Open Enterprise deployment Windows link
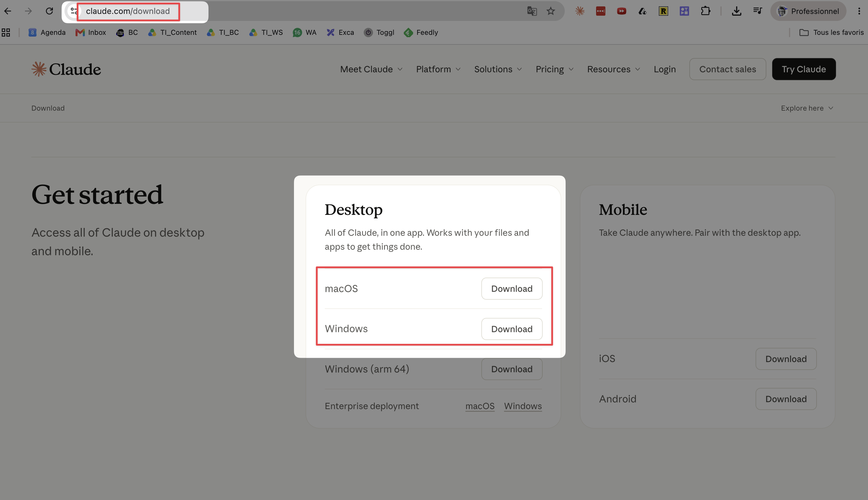Image resolution: width=868 pixels, height=500 pixels. click(523, 406)
